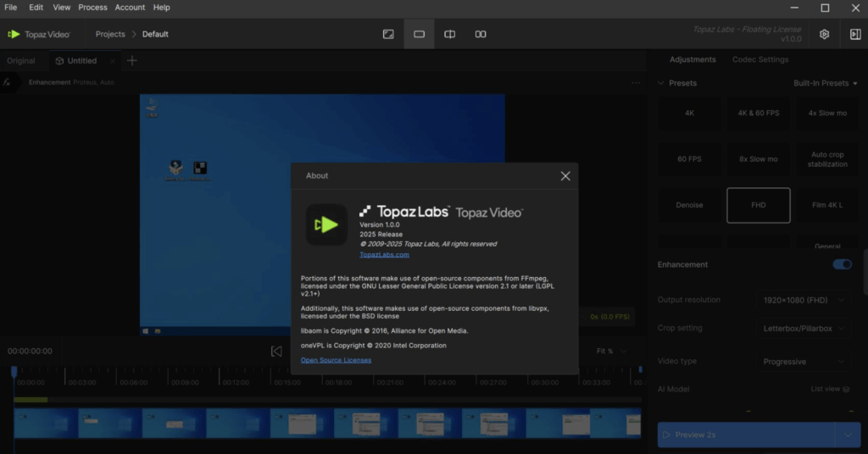Screen dimensions: 868x454
Task: Click the Windows start icon in preview
Action: click(145, 331)
